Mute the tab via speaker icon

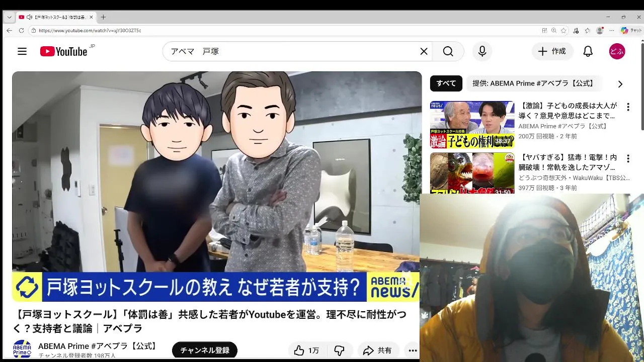point(29,17)
